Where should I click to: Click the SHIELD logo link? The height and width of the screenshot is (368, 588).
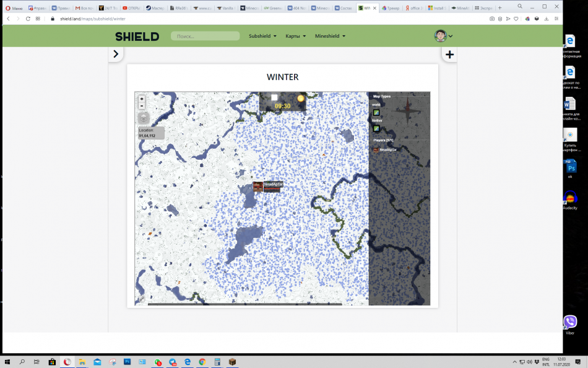click(137, 37)
